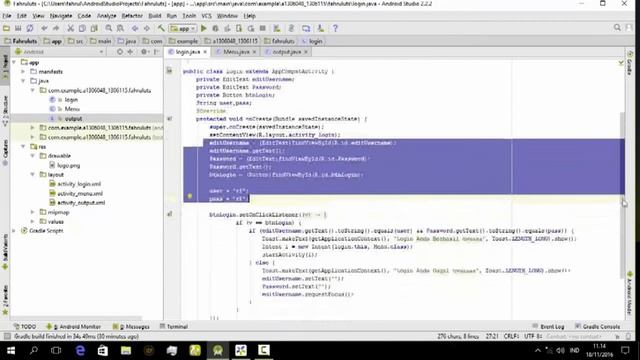Screen dimensions: 640x360
Task: Click the Paste icon
Action: coord(94,28)
